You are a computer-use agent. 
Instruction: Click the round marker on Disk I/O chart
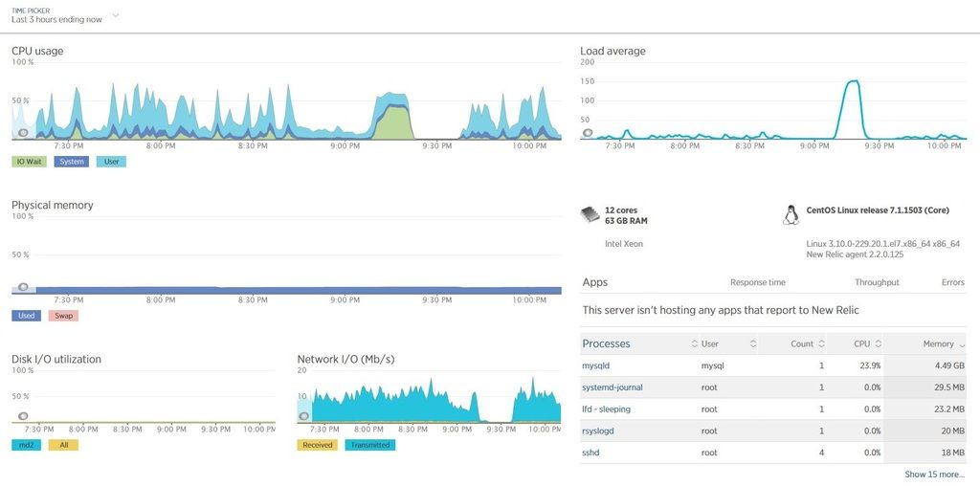tap(23, 416)
